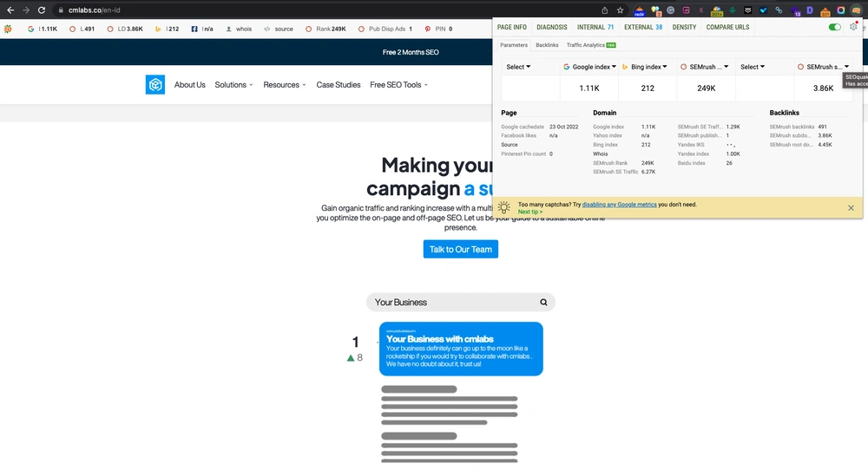
Task: Open the black owl-face extension icon
Action: click(x=748, y=10)
